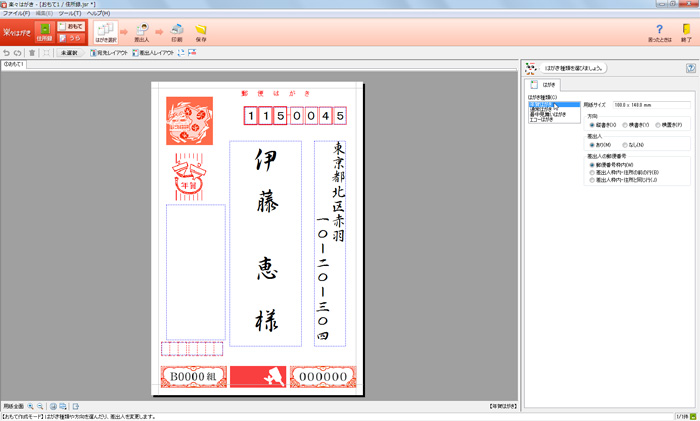The height and width of the screenshot is (421, 700).
Task: Open 困ったときは help icon
Action: [659, 33]
